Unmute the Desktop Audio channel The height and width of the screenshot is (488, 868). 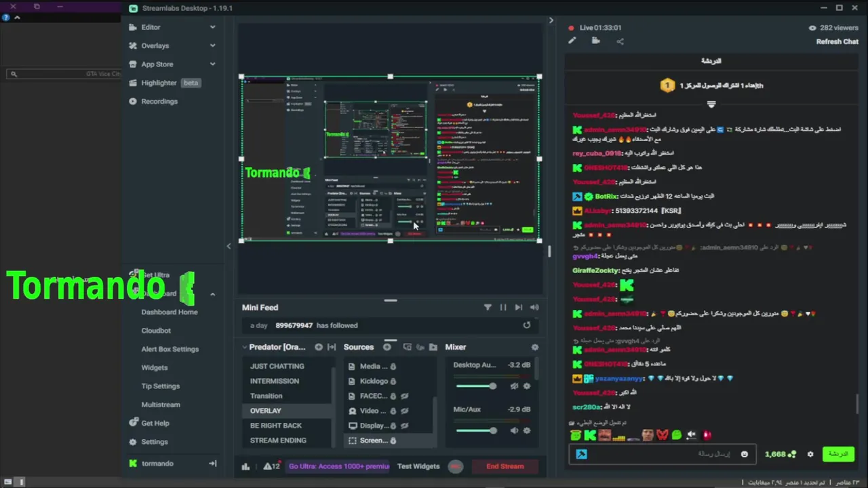[x=514, y=386]
